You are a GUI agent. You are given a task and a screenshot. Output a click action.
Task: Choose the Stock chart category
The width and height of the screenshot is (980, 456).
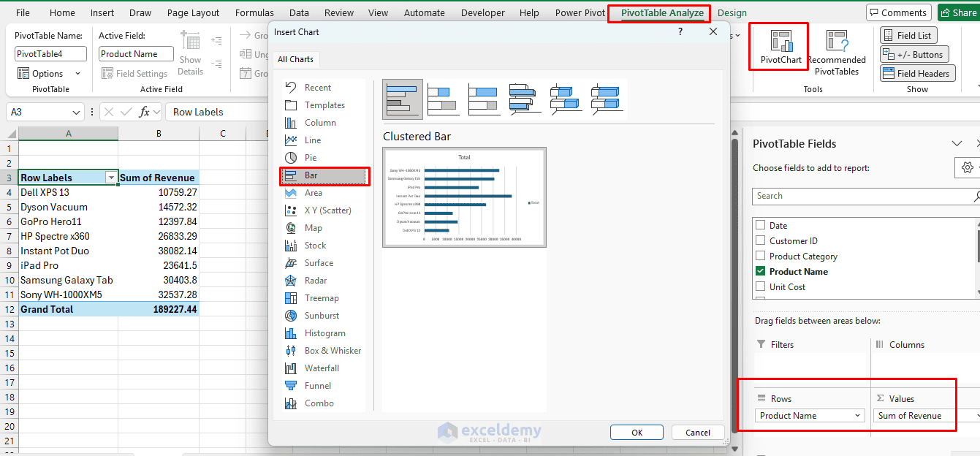coord(315,246)
